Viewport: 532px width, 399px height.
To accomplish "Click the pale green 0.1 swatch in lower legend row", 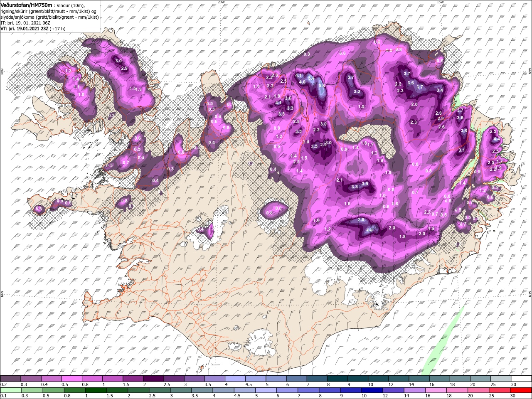I will [10, 390].
